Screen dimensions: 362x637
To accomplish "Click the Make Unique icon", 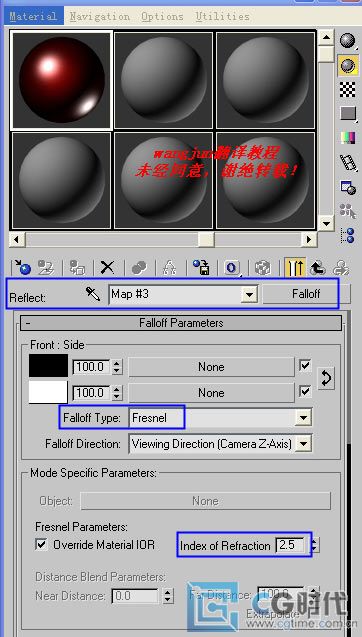I will (x=169, y=268).
